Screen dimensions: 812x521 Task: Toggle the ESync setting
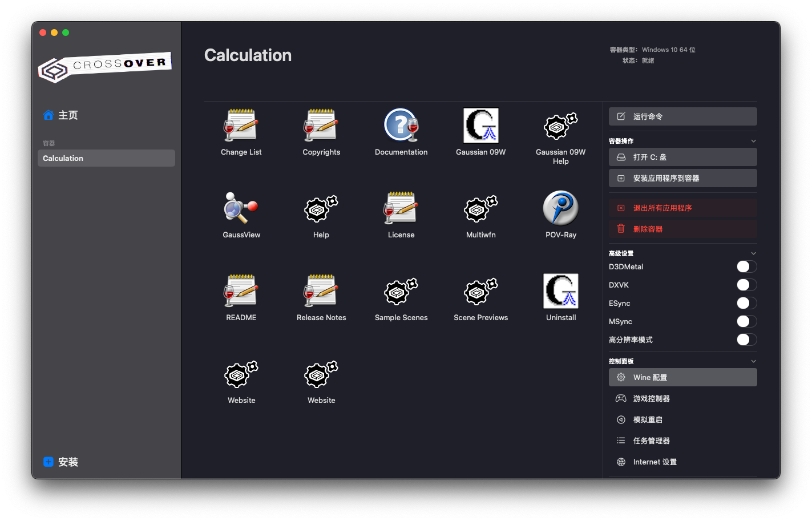(746, 303)
